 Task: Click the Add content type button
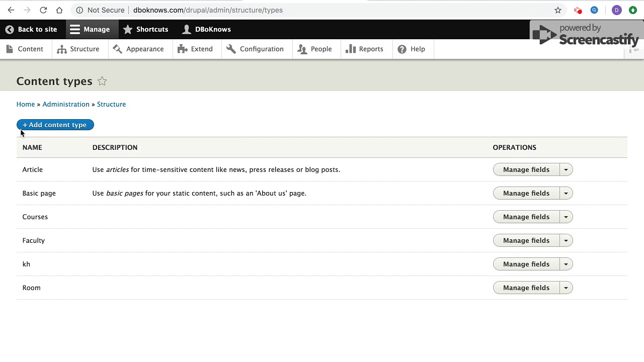pyautogui.click(x=55, y=125)
